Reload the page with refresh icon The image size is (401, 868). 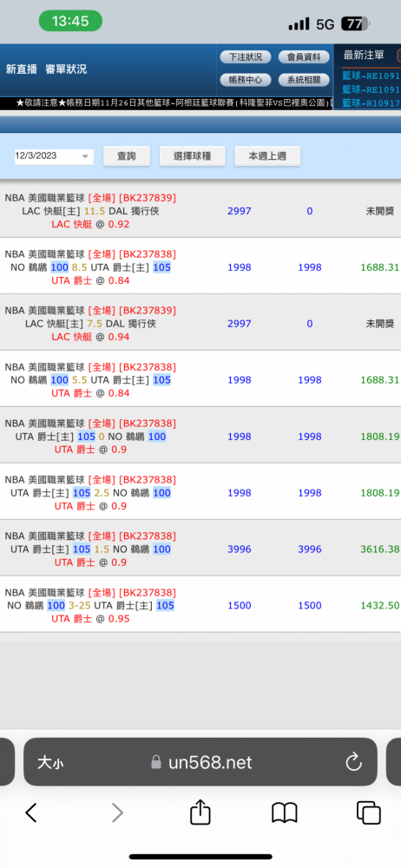tap(353, 762)
